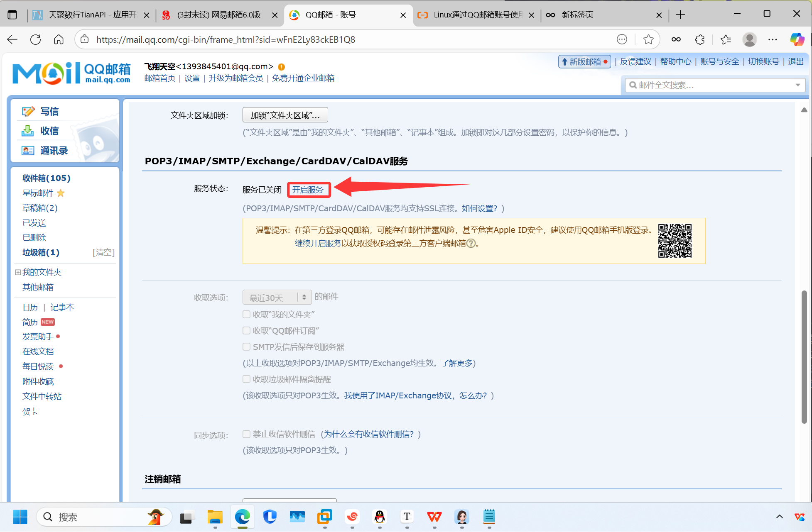This screenshot has height=532, width=812.
Task: Enable the 禁止收信软件删信 checkbox
Action: [x=246, y=434]
